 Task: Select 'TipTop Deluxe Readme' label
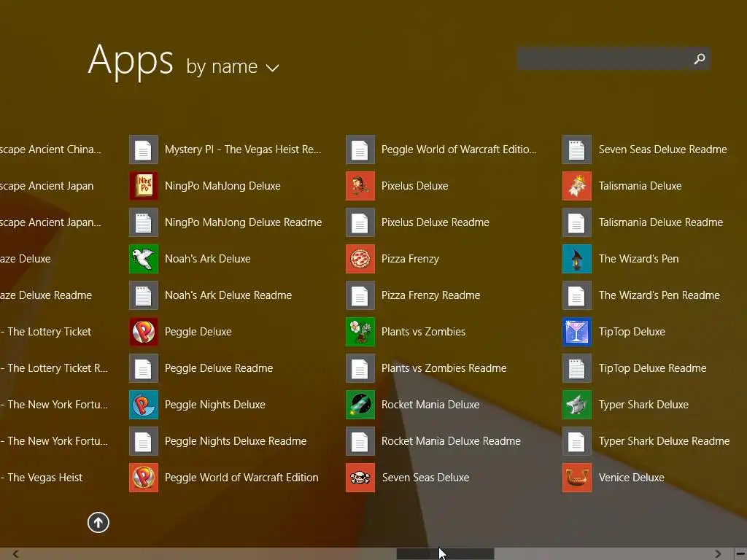point(653,368)
